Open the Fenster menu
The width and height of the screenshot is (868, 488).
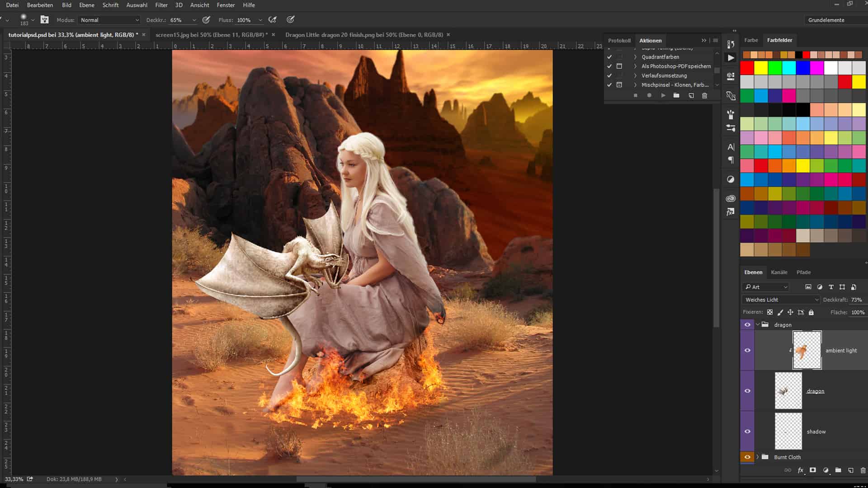226,5
